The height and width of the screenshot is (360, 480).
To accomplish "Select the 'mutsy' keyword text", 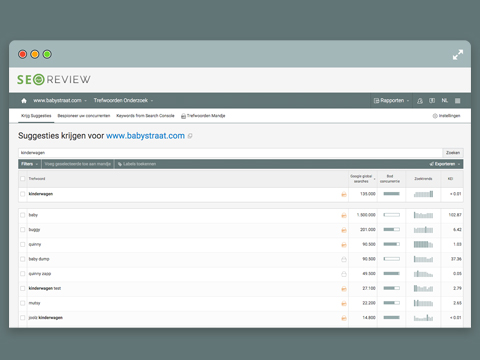I will 34,303.
